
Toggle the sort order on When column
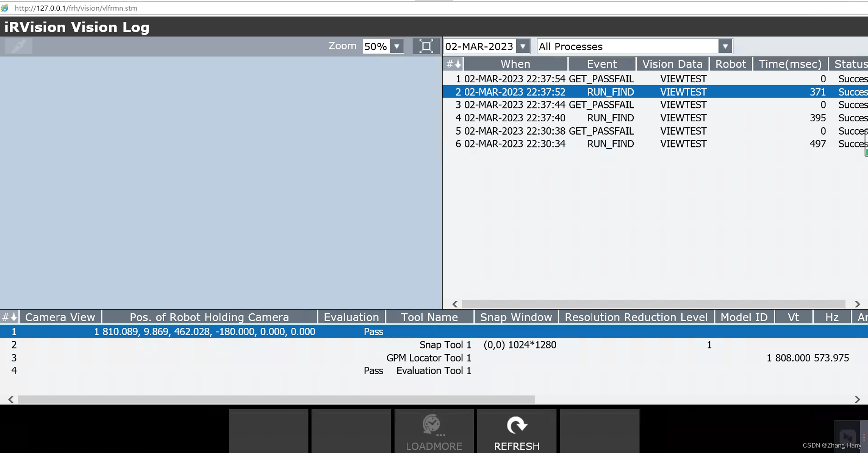click(515, 64)
